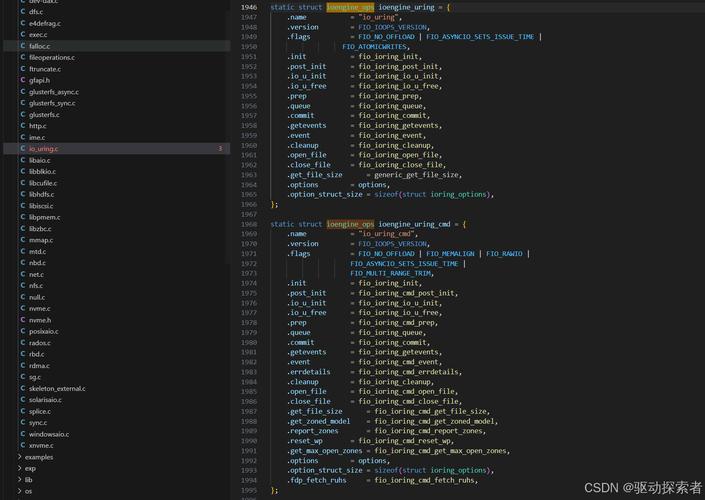This screenshot has height=500, width=705.
Task: Click the C icon beside exec.c
Action: click(x=22, y=34)
